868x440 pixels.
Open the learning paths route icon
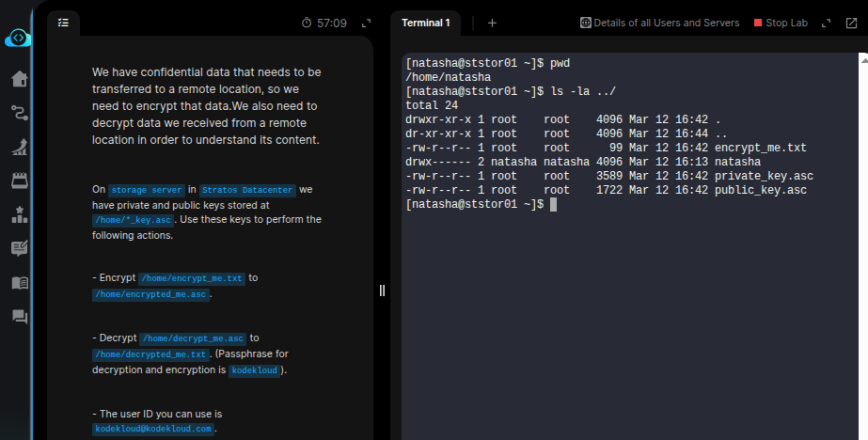[x=19, y=113]
